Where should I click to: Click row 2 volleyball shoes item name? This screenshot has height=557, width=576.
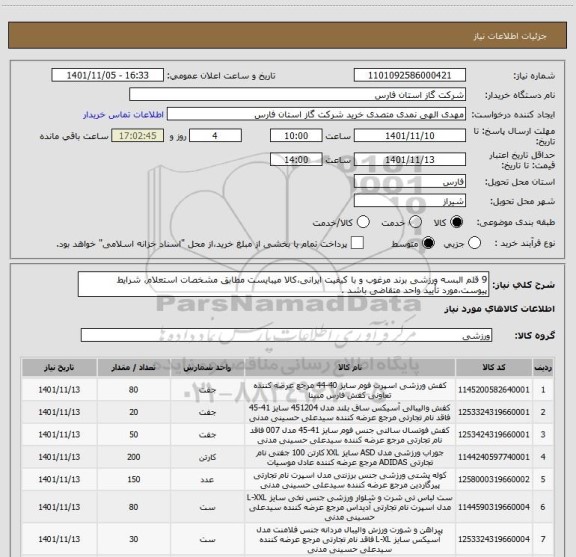pos(350,413)
